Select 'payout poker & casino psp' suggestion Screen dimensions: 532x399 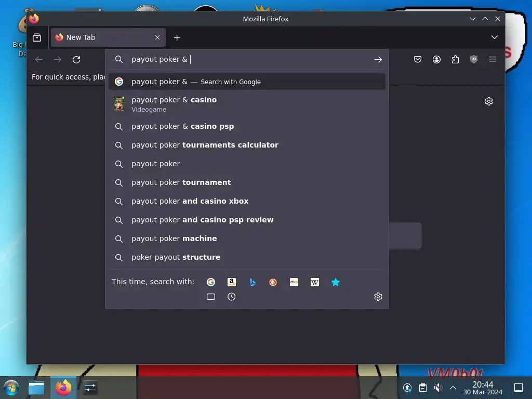click(x=247, y=126)
